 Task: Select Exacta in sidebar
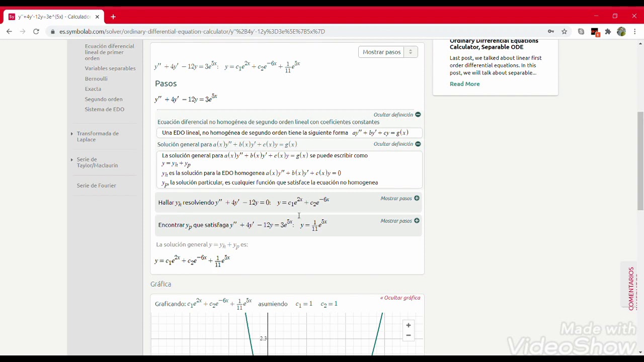93,89
